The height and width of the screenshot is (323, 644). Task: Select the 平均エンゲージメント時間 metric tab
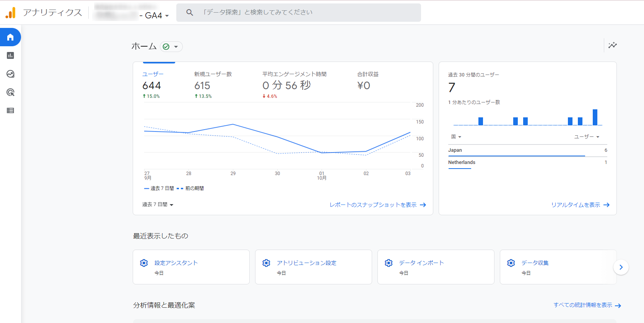point(294,85)
